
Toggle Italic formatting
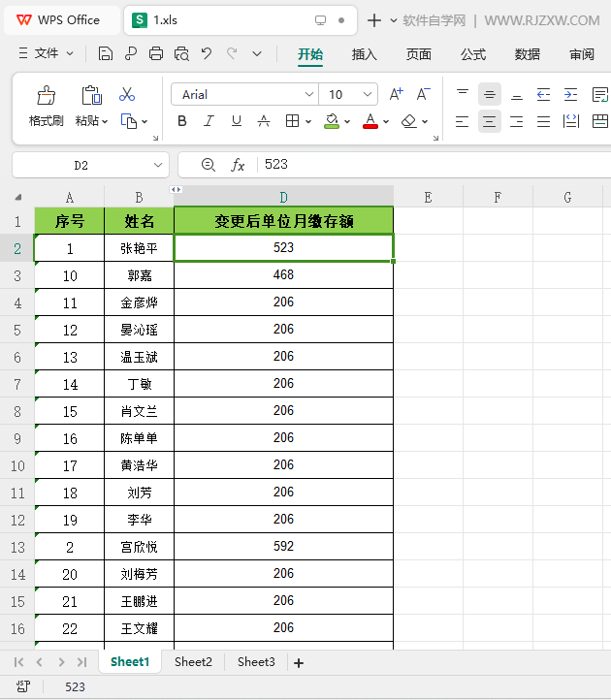209,121
